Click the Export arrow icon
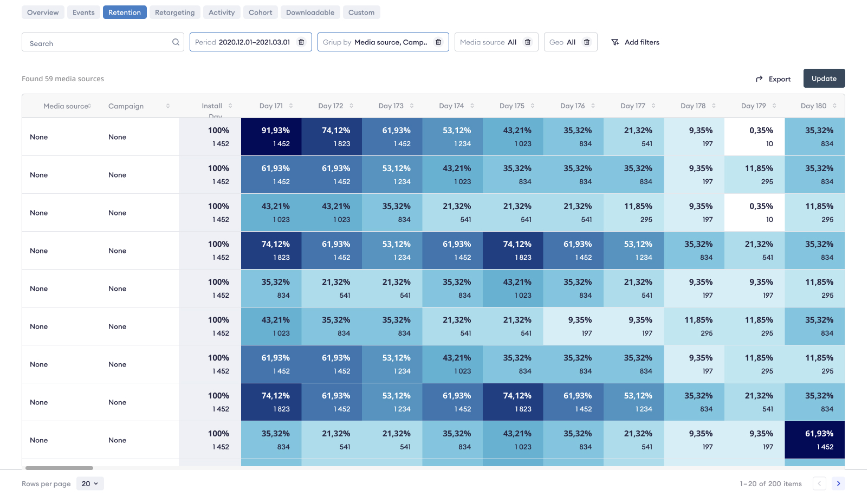 pyautogui.click(x=759, y=79)
